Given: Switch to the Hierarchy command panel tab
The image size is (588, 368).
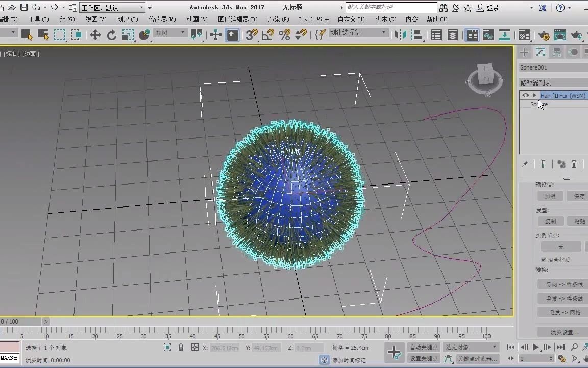Looking at the screenshot, I should tap(557, 52).
